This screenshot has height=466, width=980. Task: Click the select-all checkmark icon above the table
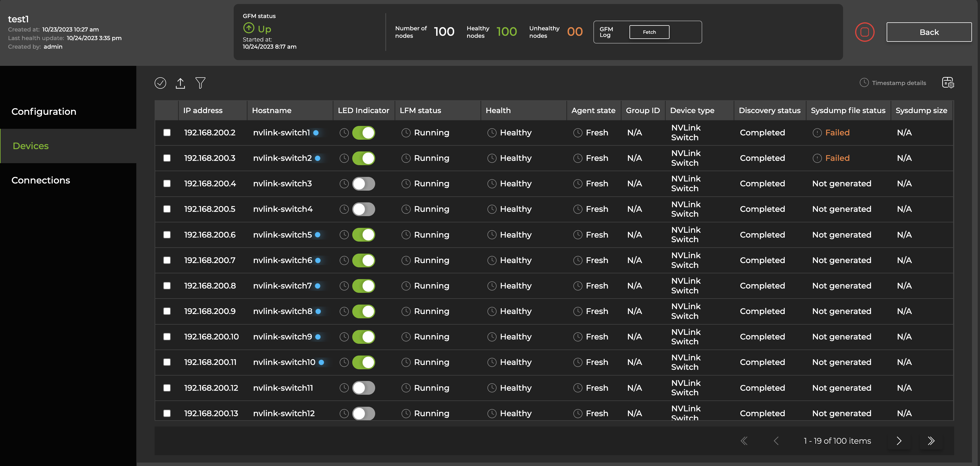pyautogui.click(x=160, y=83)
